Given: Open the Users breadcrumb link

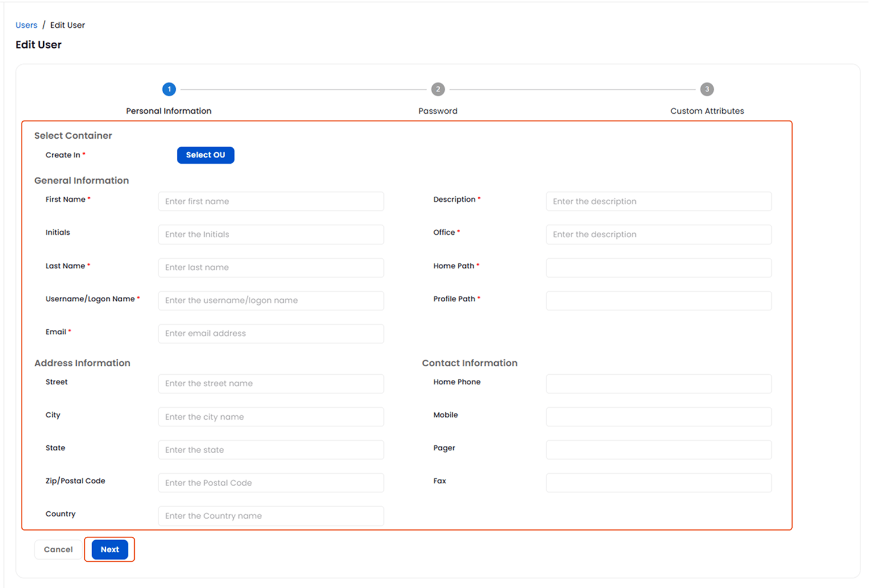Looking at the screenshot, I should click(26, 25).
